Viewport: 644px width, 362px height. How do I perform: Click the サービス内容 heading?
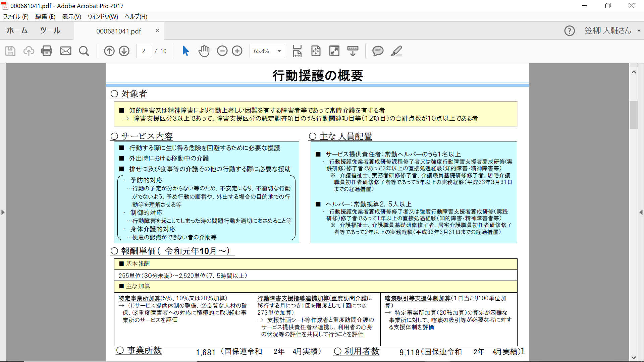pyautogui.click(x=142, y=136)
